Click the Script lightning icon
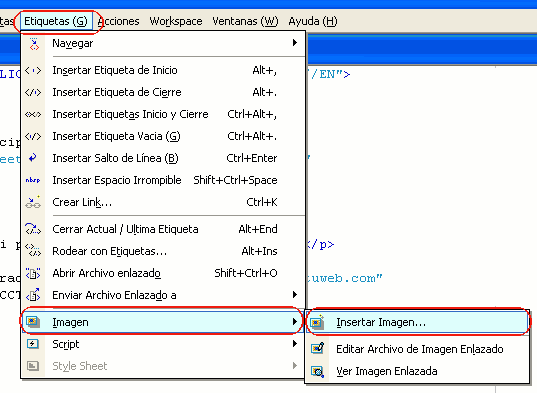The width and height of the screenshot is (537, 393). pos(33,344)
